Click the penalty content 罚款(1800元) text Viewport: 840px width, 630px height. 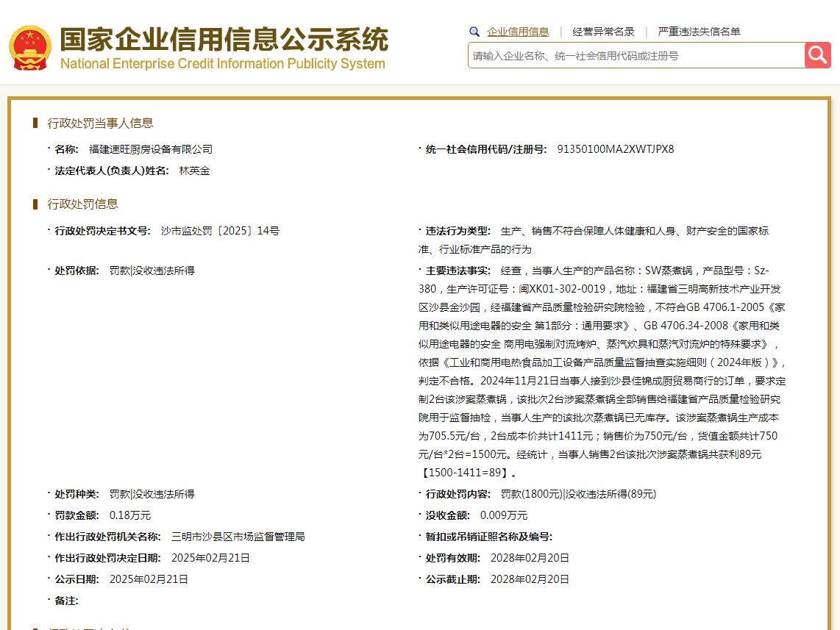(531, 494)
